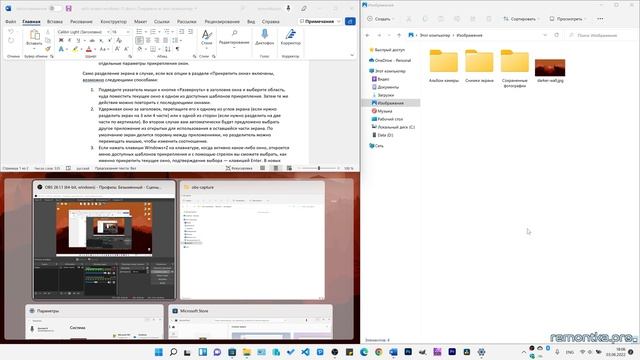640x360 pixels.
Task: Refresh the Explorer folder view
Action: (556, 36)
